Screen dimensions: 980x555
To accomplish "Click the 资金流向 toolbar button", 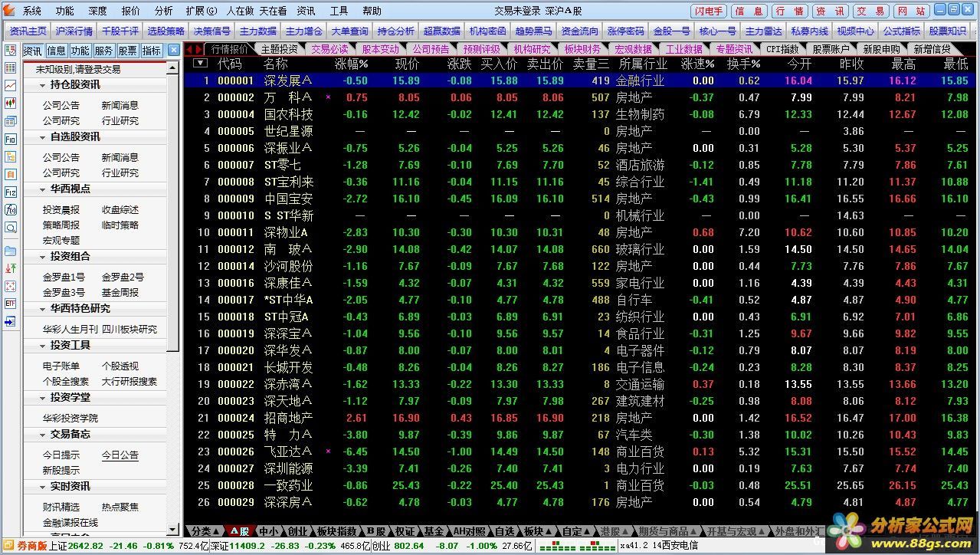I will (579, 31).
